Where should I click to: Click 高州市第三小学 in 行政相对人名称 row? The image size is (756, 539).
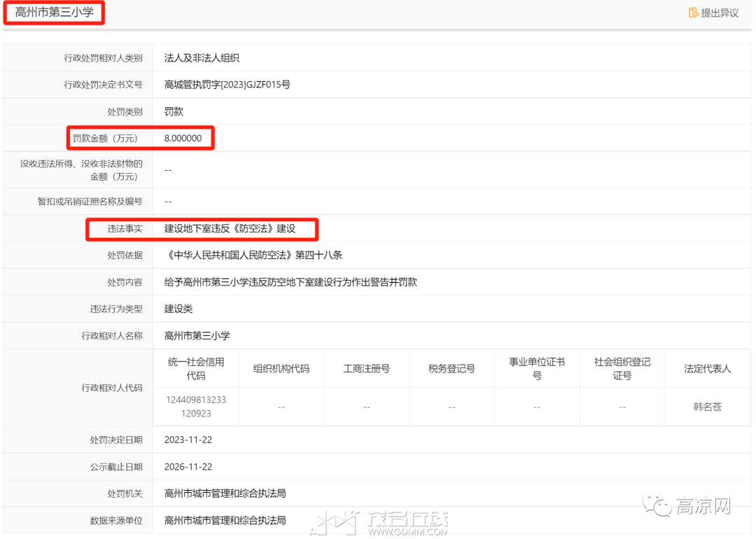coord(197,336)
